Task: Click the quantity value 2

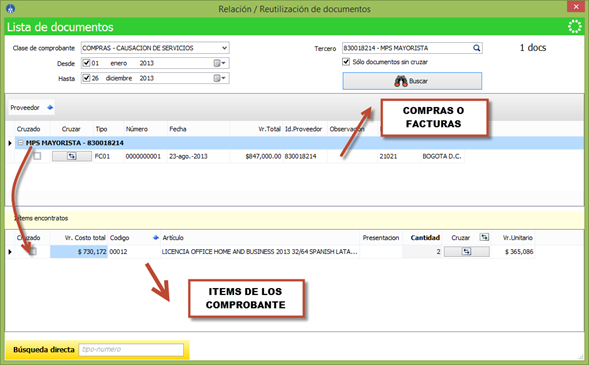Action: point(438,252)
